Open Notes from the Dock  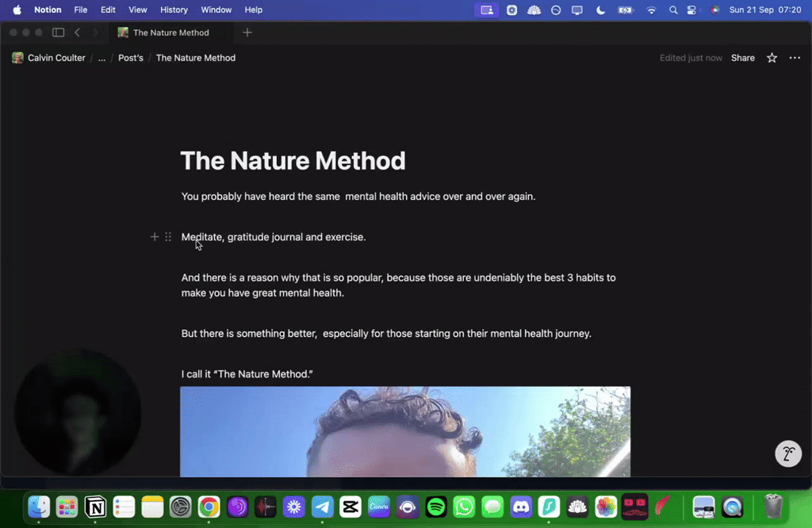(152, 507)
